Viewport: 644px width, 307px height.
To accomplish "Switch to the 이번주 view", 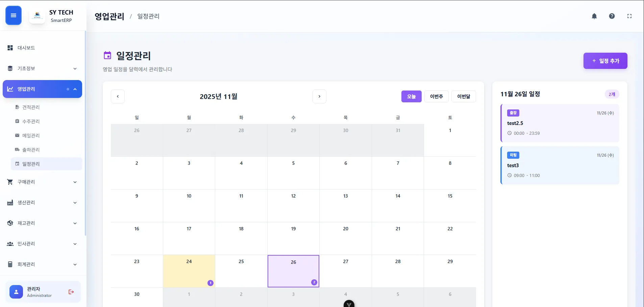I will (x=436, y=96).
